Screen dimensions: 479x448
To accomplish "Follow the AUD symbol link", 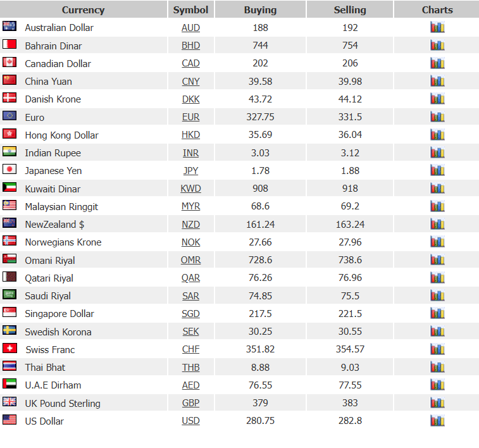I will coord(190,28).
